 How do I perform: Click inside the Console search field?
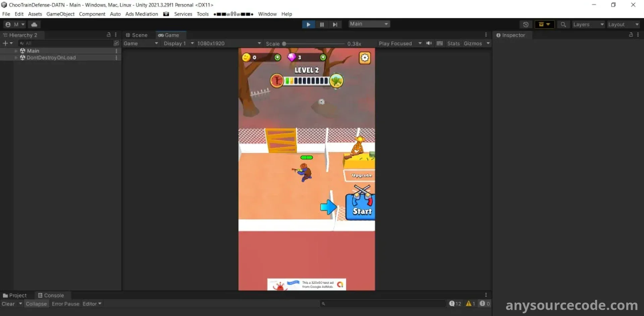(x=382, y=304)
